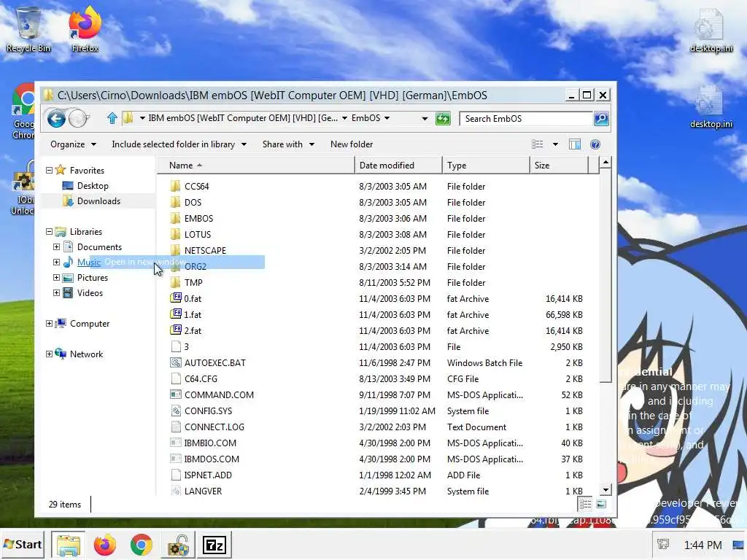This screenshot has height=560, width=747.
Task: Open the Start menu
Action: click(23, 545)
